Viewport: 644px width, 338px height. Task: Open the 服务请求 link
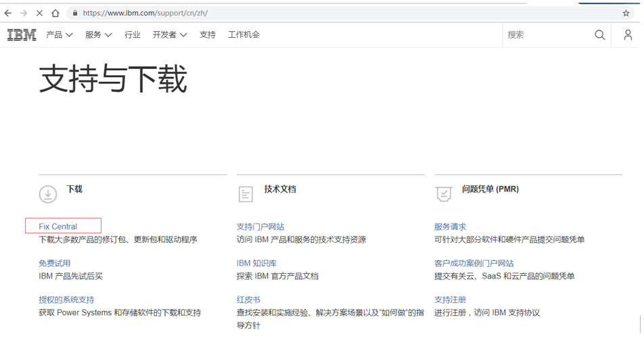[450, 226]
